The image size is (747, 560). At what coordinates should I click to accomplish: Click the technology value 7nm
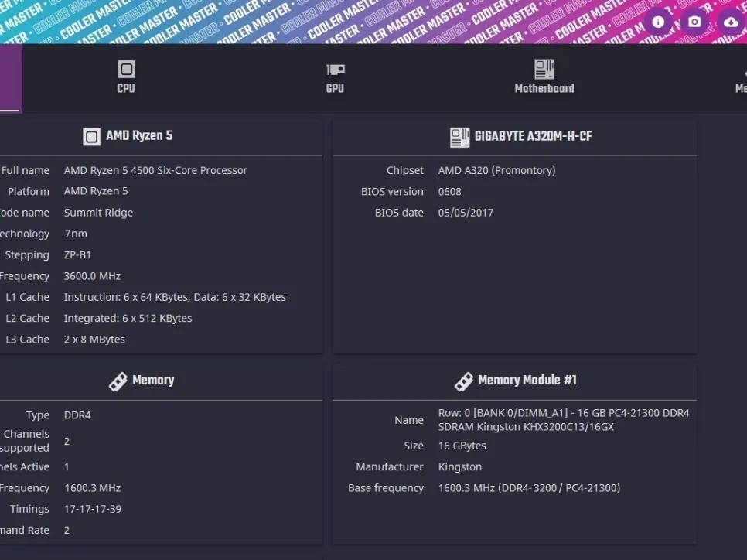[76, 234]
